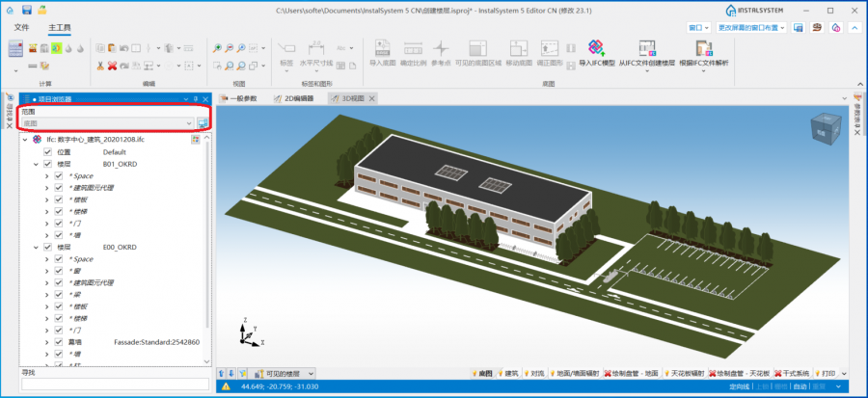Open the 文件 menu
The image size is (868, 398).
22,28
